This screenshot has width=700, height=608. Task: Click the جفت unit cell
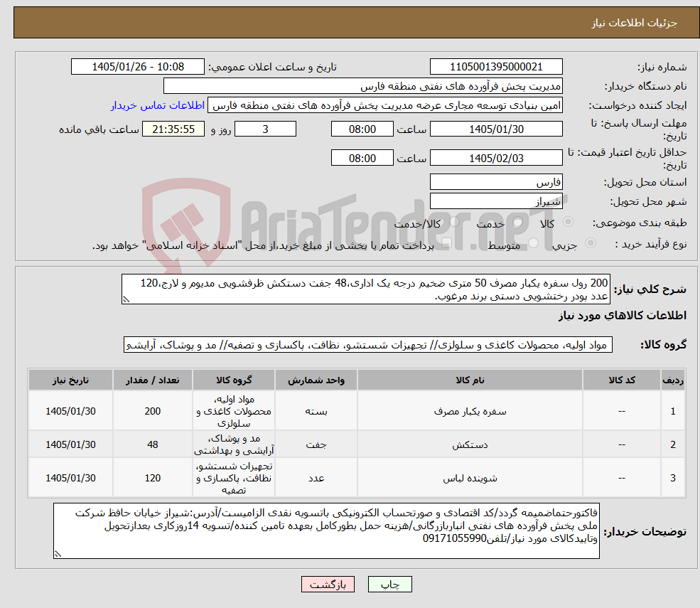(316, 445)
